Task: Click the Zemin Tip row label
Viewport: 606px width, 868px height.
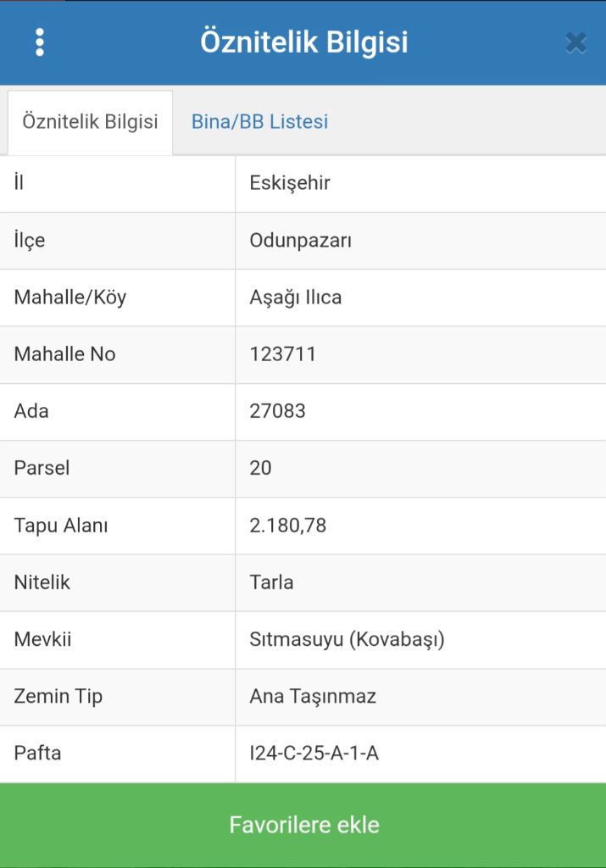Action: pyautogui.click(x=58, y=697)
